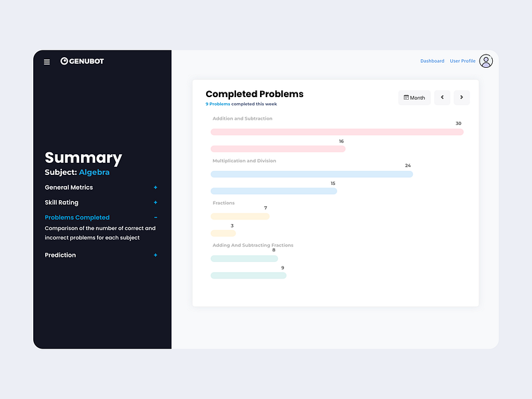The height and width of the screenshot is (399, 532).
Task: Click the Completed Problems heading
Action: point(255,94)
